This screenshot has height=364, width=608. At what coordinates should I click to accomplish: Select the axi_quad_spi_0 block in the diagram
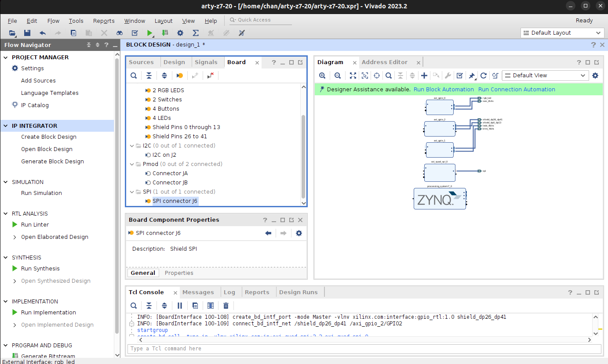440,173
